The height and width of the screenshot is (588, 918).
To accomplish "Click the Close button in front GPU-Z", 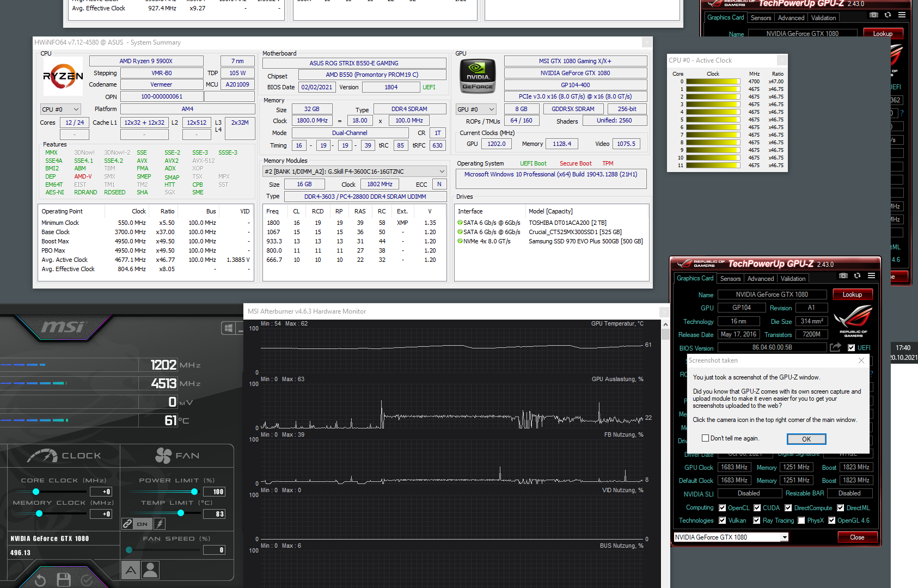I will (x=857, y=537).
